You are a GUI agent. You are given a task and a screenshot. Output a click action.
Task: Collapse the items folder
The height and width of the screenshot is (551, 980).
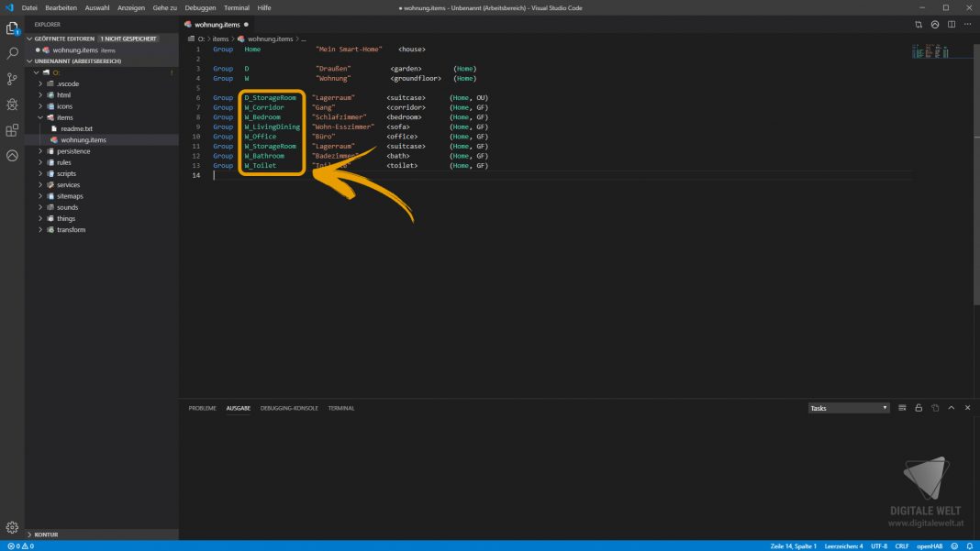(64, 117)
